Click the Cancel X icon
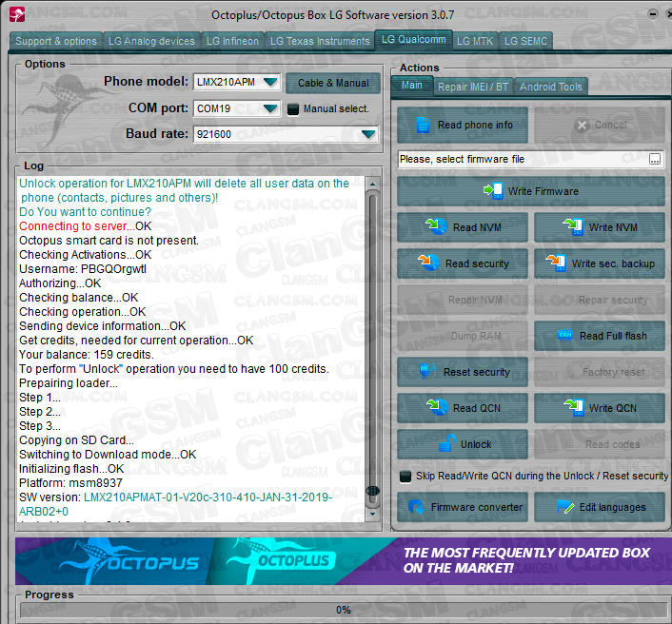 pyautogui.click(x=582, y=125)
